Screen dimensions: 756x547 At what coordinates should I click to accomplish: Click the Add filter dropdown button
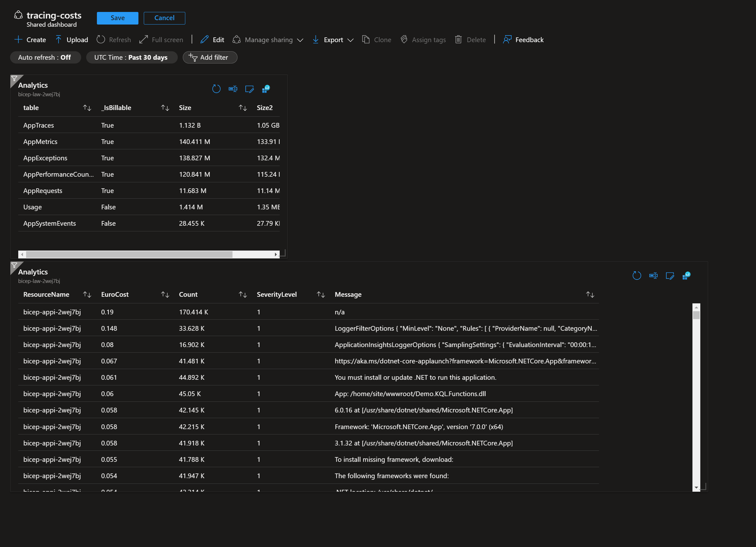coord(210,57)
